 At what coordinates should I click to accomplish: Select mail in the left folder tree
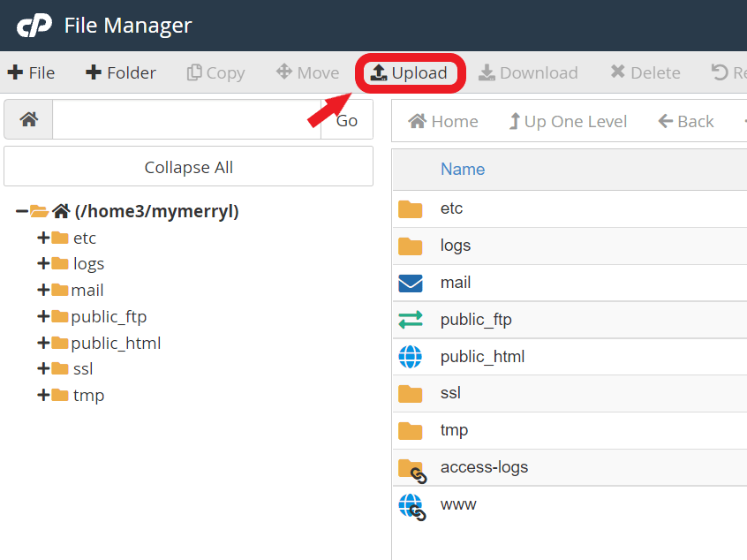coord(87,290)
